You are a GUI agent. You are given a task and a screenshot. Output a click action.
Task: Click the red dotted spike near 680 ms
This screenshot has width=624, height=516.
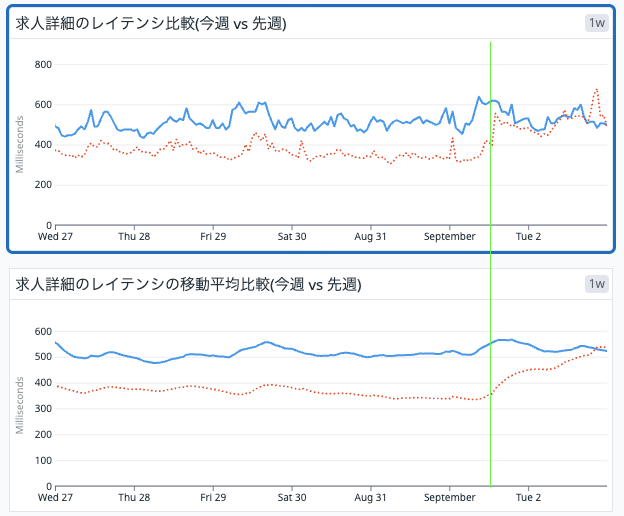pos(596,91)
